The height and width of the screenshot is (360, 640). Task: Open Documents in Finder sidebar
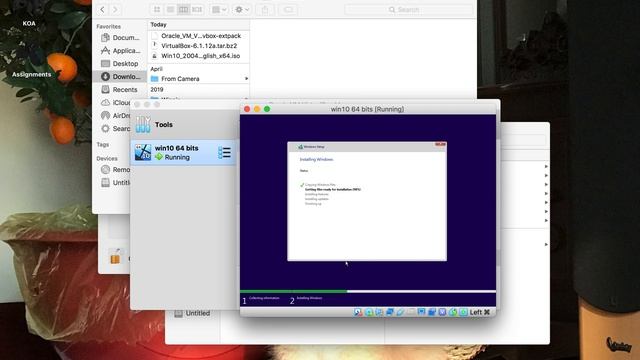tap(120, 38)
